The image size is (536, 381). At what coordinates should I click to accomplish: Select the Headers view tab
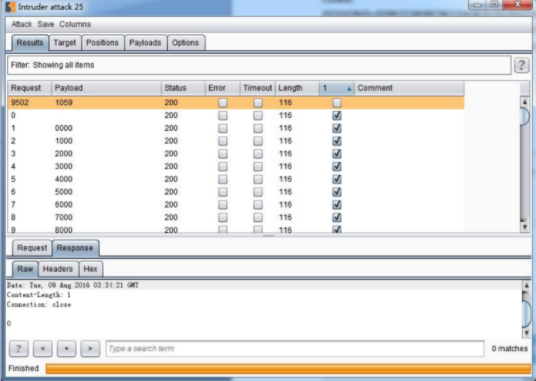[x=58, y=269]
